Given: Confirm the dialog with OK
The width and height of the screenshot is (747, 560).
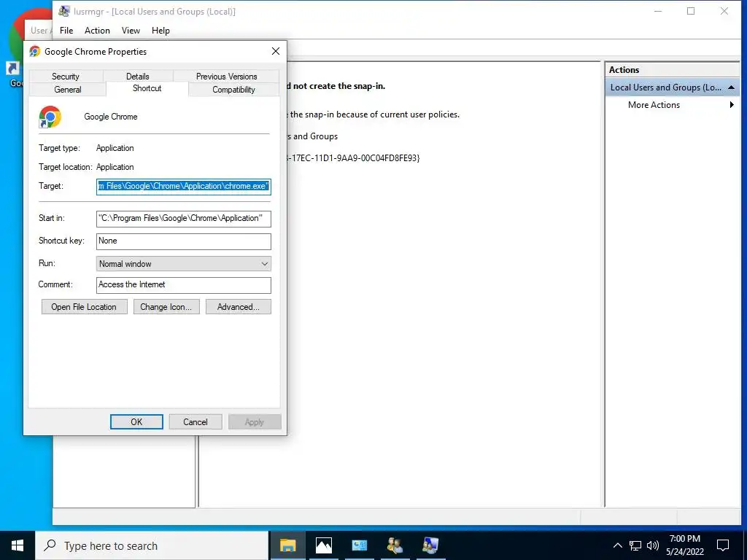Looking at the screenshot, I should tap(136, 422).
